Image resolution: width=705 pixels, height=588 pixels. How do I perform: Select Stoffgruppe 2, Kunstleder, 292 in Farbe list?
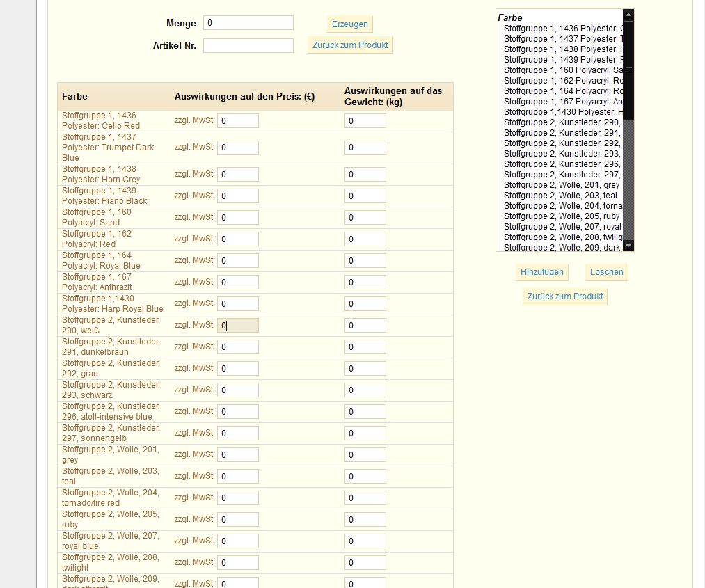[x=563, y=143]
